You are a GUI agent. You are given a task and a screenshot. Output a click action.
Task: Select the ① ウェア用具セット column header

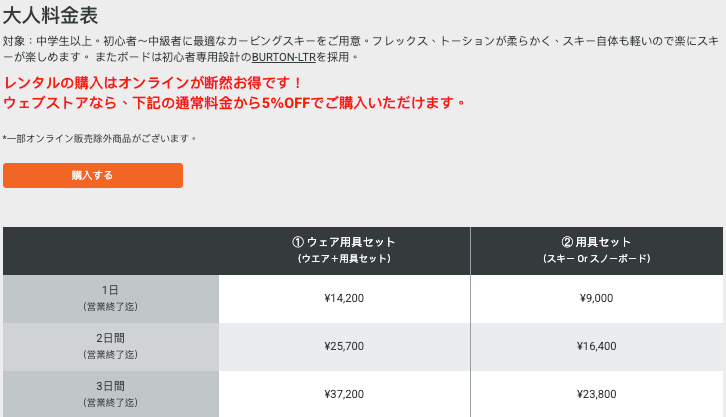click(x=344, y=242)
